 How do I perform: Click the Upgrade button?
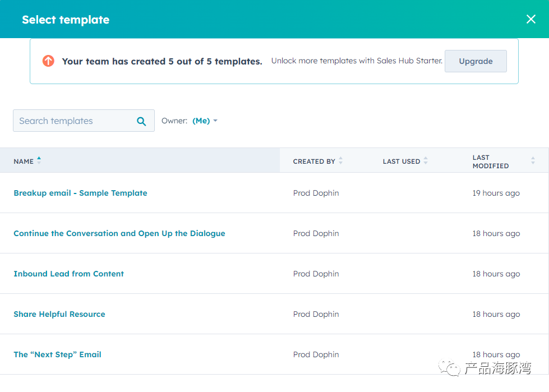pos(476,61)
